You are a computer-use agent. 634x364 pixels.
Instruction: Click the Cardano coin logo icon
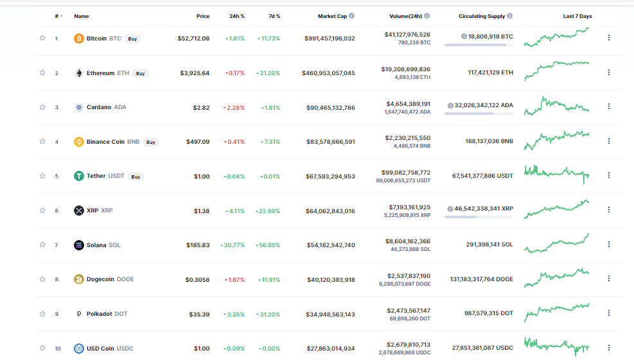[x=79, y=107]
